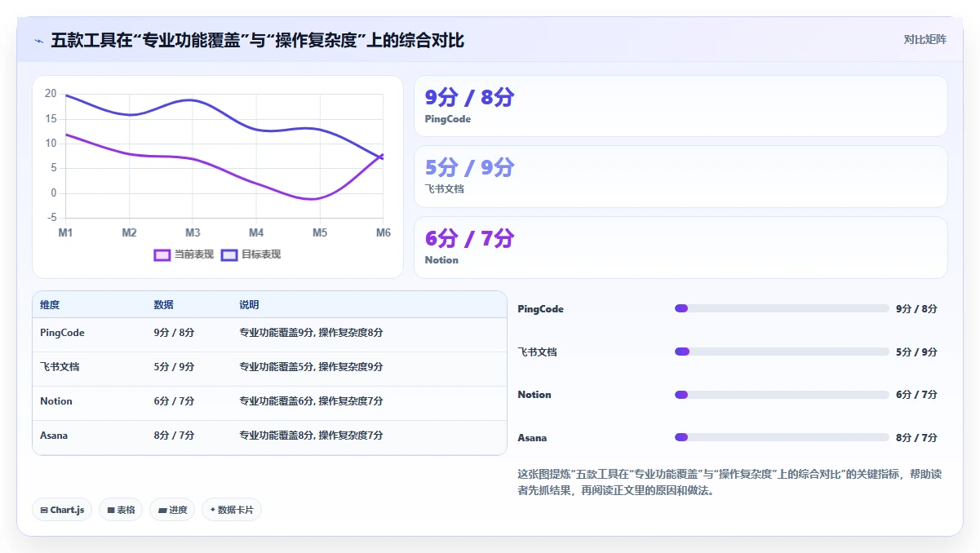980x553 pixels.
Task: Click 9分 / 8分 value beside PingCode progress bar
Action: (x=916, y=309)
